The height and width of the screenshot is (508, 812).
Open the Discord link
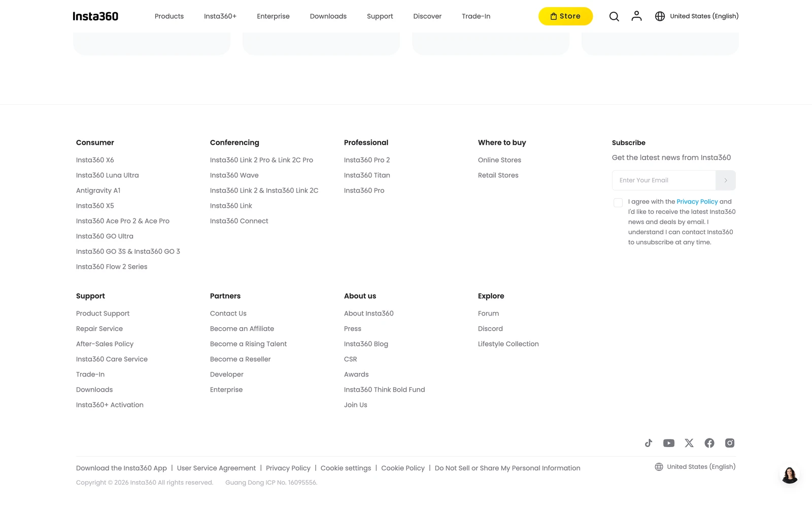pos(490,329)
